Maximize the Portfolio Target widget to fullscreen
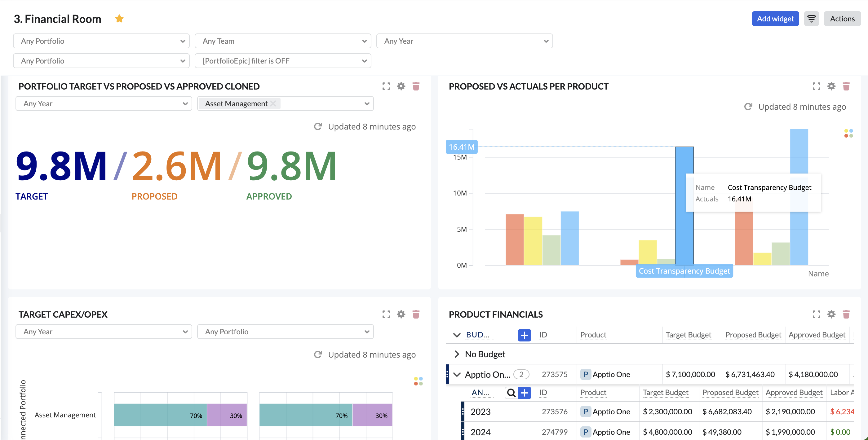Viewport: 868px width, 440px height. click(386, 86)
